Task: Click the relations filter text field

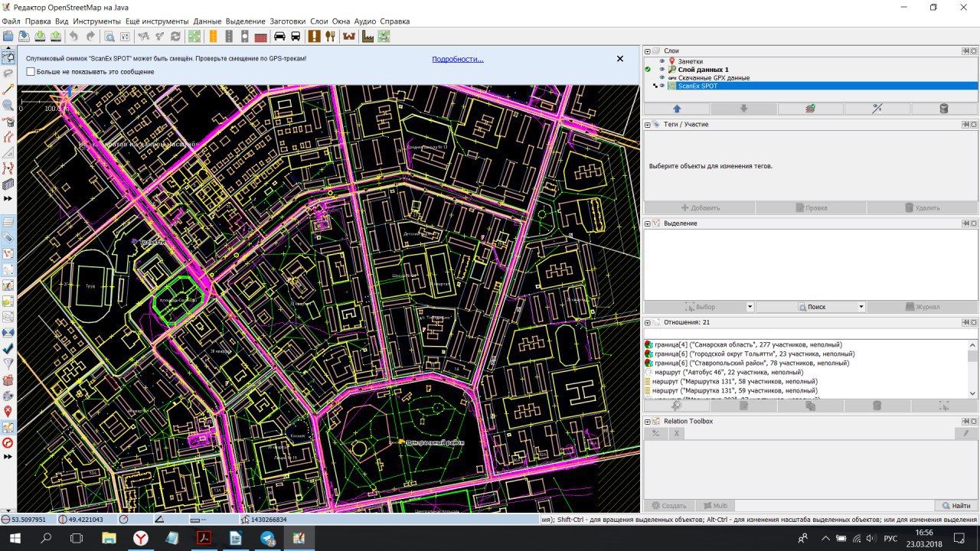Action: click(x=810, y=334)
